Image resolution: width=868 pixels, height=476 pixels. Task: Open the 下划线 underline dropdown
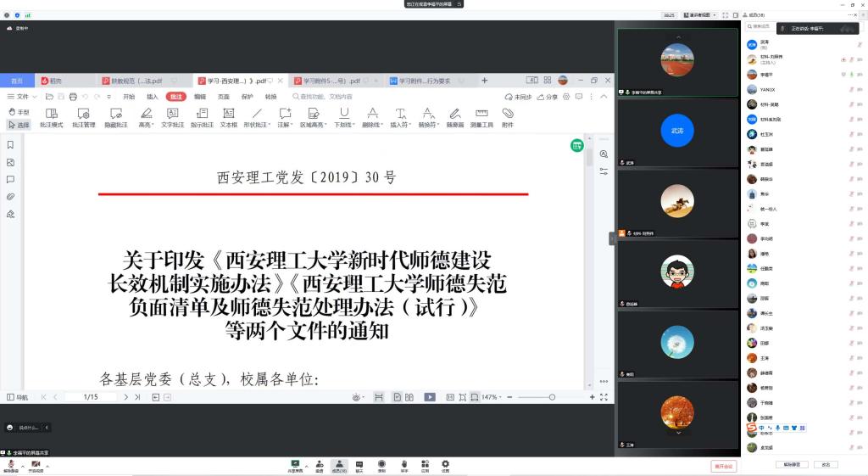(x=344, y=118)
